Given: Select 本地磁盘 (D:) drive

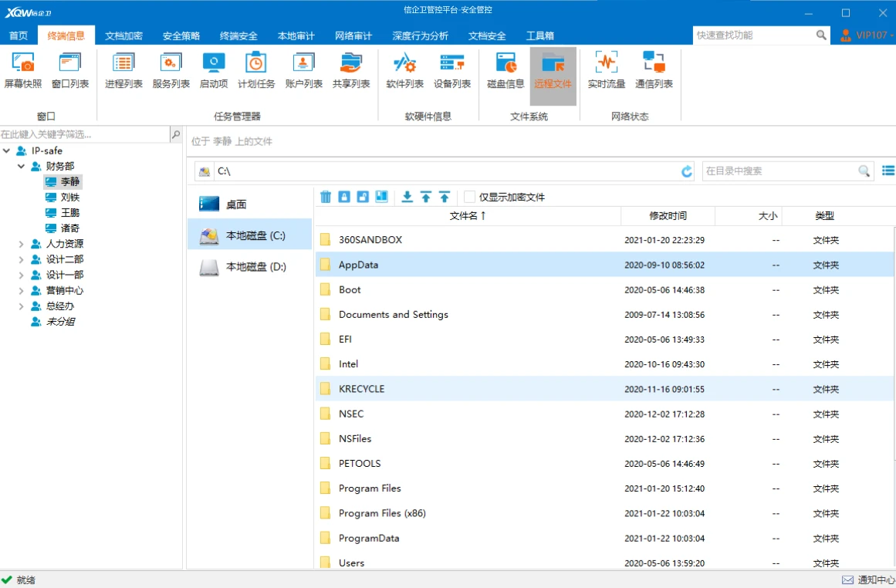Looking at the screenshot, I should 250,266.
